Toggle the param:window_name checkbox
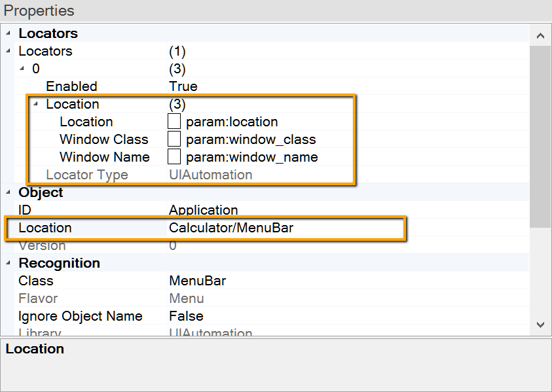Image resolution: width=552 pixels, height=392 pixels. 174,157
